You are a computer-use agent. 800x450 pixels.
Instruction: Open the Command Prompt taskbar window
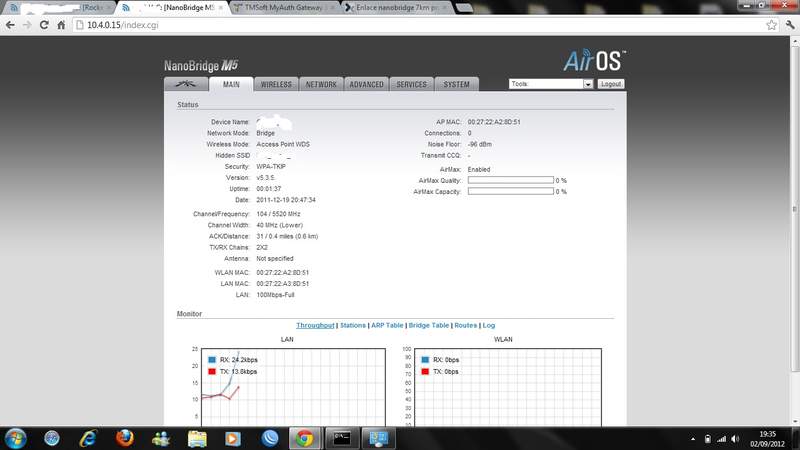(x=342, y=438)
